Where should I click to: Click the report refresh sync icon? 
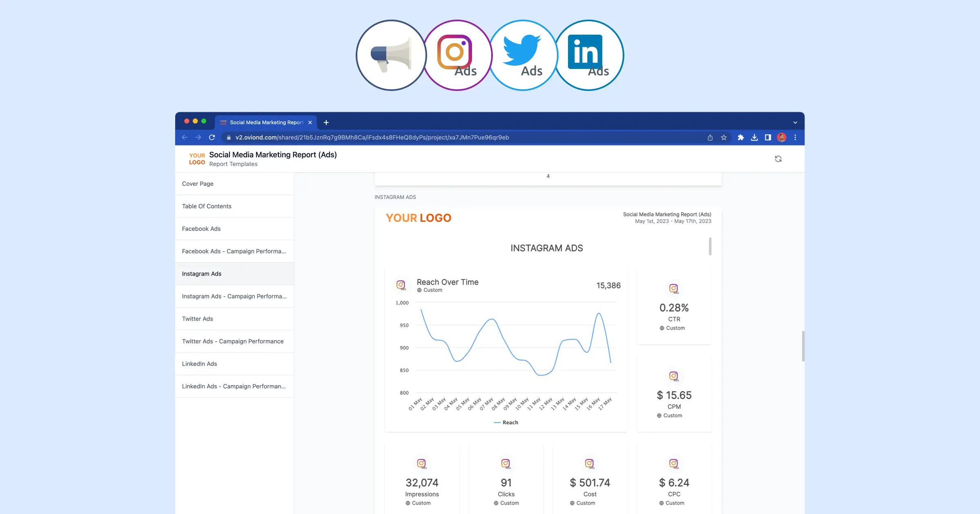pyautogui.click(x=778, y=159)
